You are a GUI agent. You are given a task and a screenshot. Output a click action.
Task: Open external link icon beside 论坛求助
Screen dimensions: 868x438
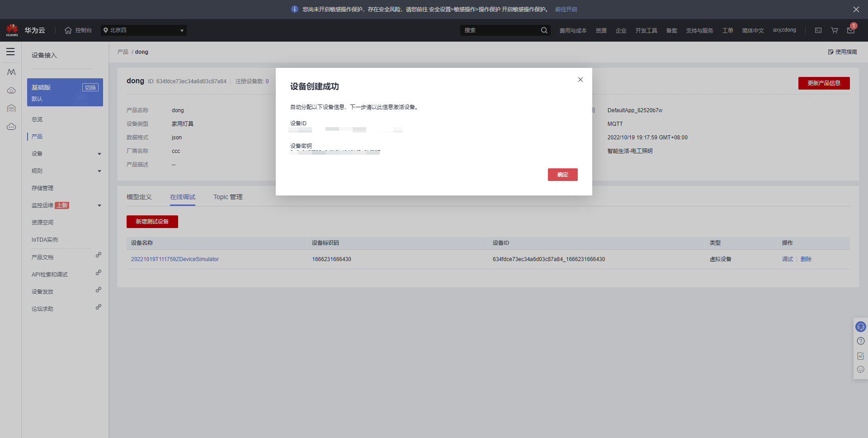[x=99, y=307]
